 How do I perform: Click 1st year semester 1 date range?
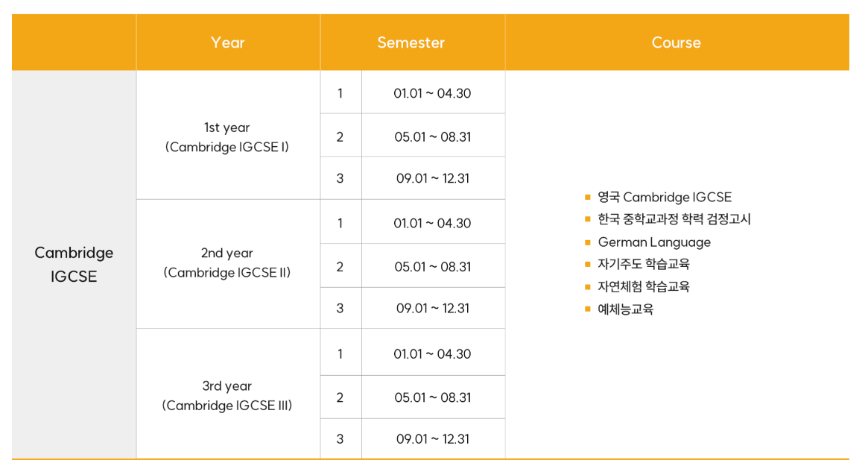pyautogui.click(x=432, y=93)
